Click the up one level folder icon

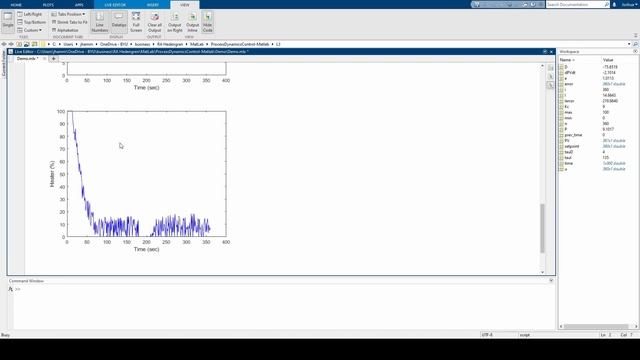click(x=19, y=44)
